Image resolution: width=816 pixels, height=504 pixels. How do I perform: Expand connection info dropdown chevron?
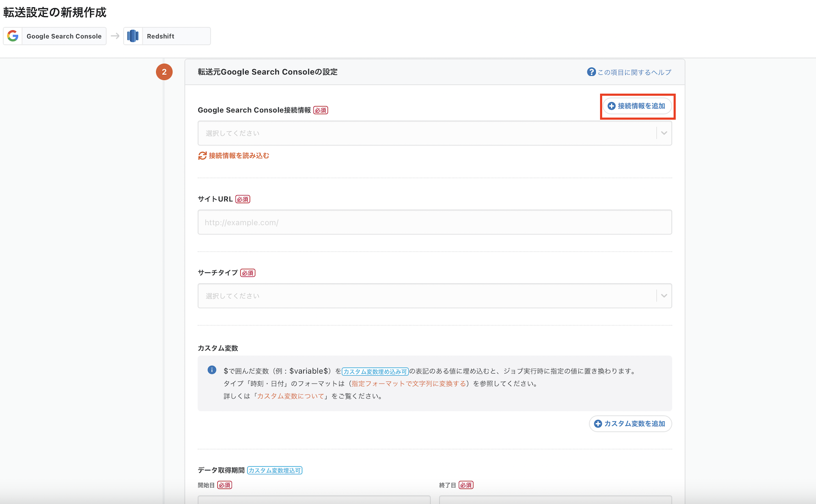pyautogui.click(x=664, y=133)
